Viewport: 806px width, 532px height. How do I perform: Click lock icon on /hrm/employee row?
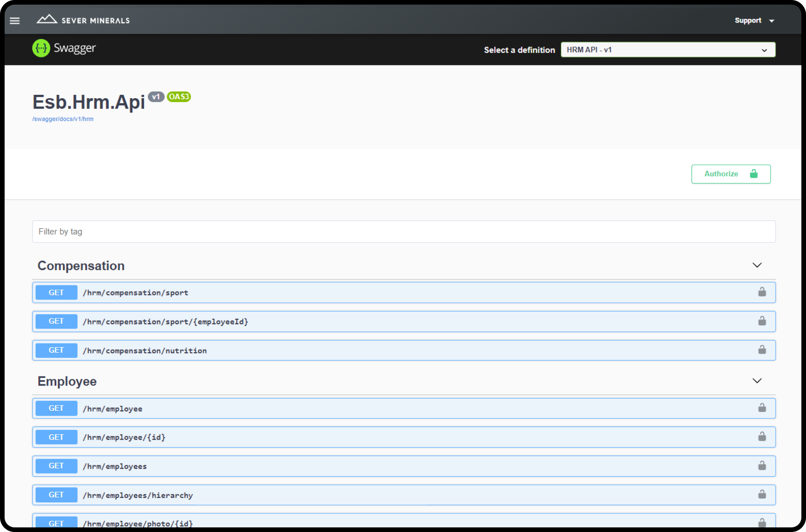pos(762,408)
